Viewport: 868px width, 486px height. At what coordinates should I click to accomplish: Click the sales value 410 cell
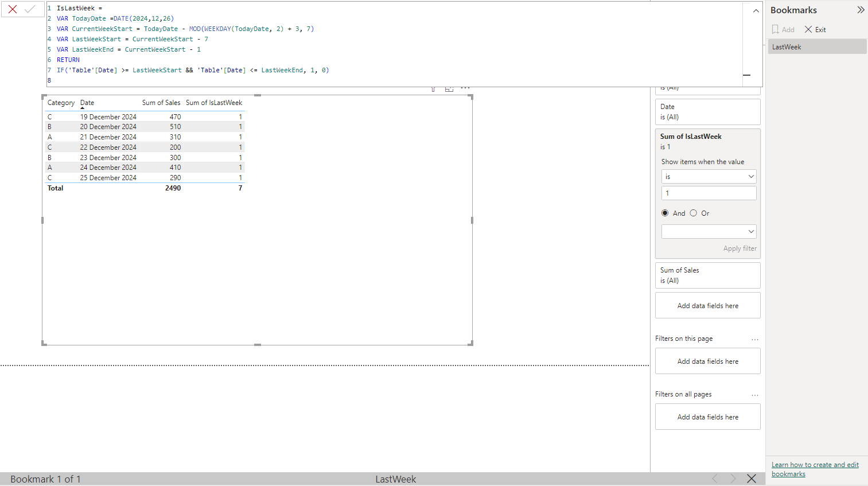point(175,168)
